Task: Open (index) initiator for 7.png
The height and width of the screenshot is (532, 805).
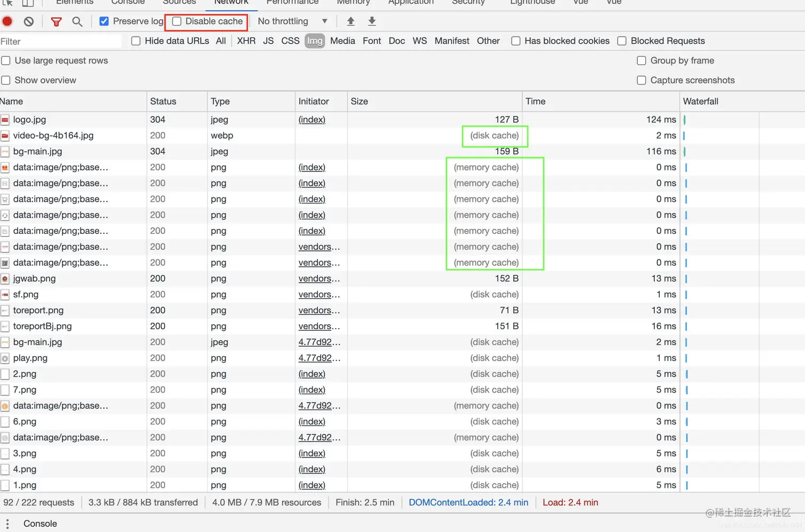Action: coord(312,390)
